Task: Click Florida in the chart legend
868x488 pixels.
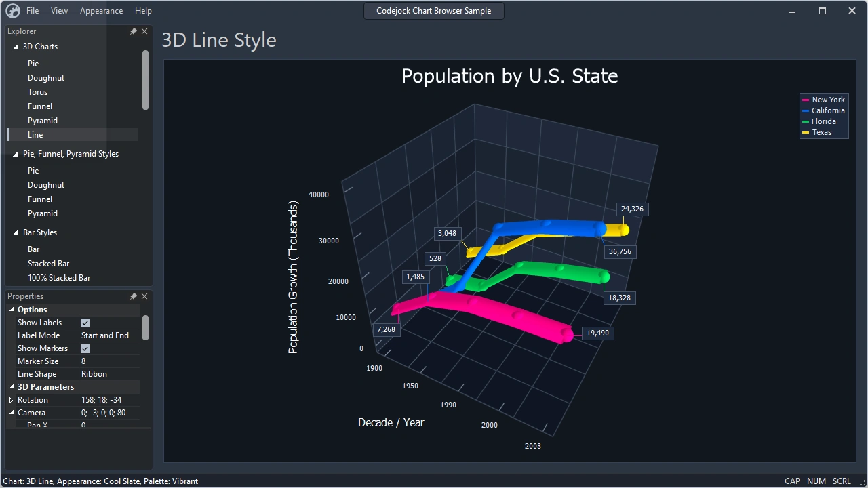Action: tap(824, 121)
